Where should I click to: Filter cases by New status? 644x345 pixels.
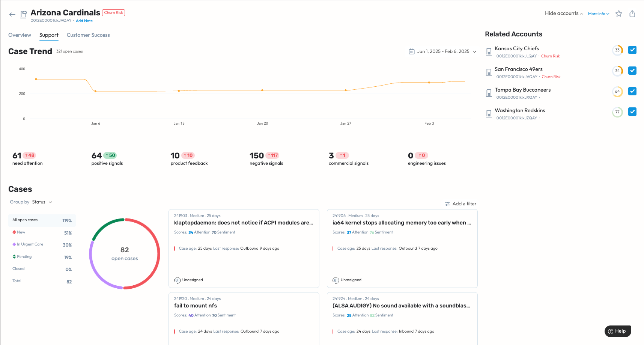[x=42, y=233]
